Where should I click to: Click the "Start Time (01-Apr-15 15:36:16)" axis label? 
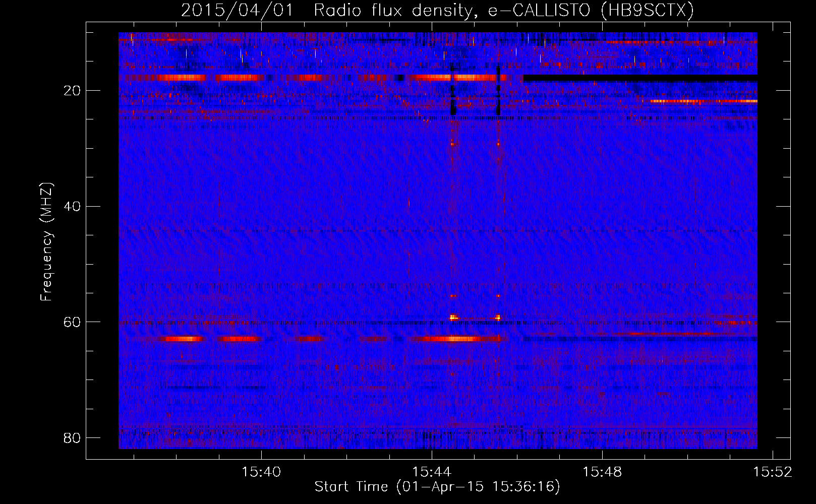point(437,487)
